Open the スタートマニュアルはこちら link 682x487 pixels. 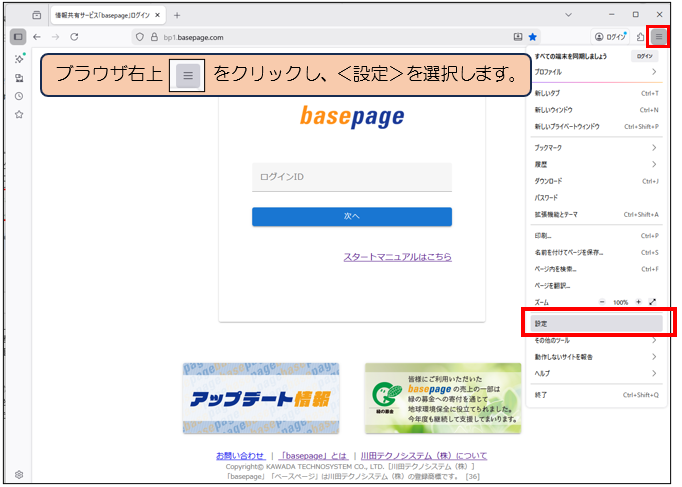(397, 257)
